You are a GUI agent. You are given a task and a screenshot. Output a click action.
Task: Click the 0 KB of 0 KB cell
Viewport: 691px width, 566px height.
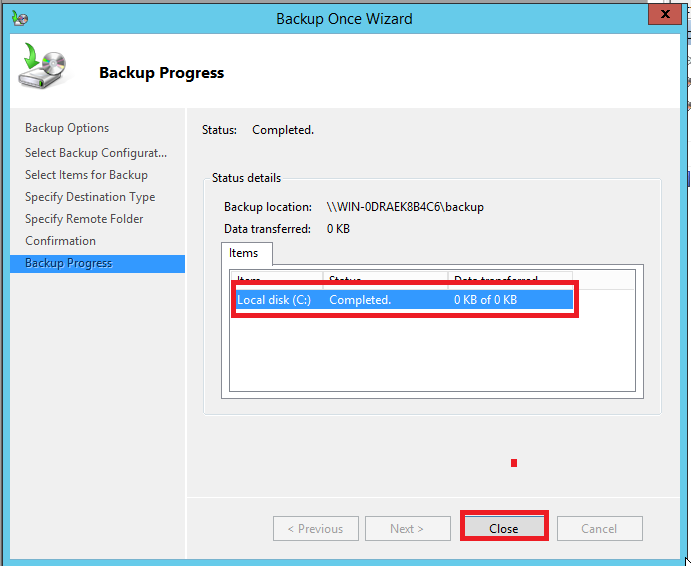(x=485, y=300)
